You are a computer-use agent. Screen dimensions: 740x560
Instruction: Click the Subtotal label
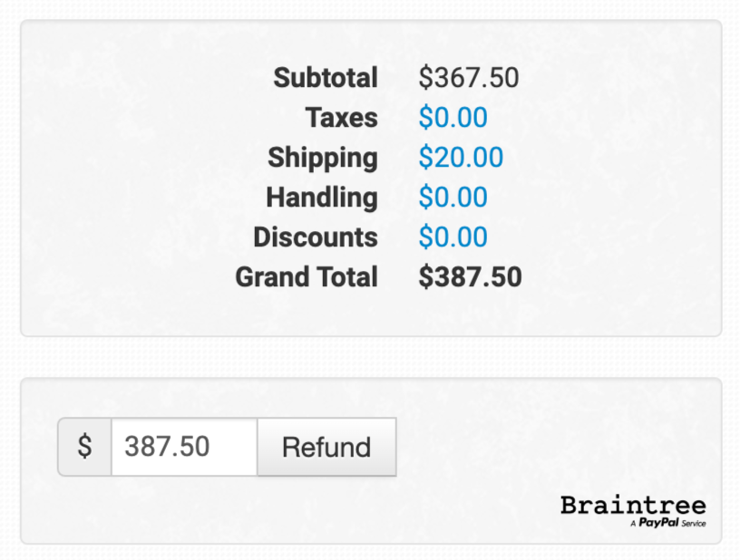tap(326, 78)
